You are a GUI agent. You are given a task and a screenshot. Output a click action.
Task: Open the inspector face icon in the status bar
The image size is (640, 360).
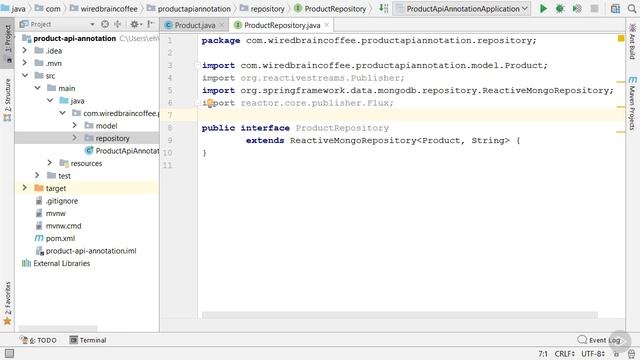pos(631,354)
